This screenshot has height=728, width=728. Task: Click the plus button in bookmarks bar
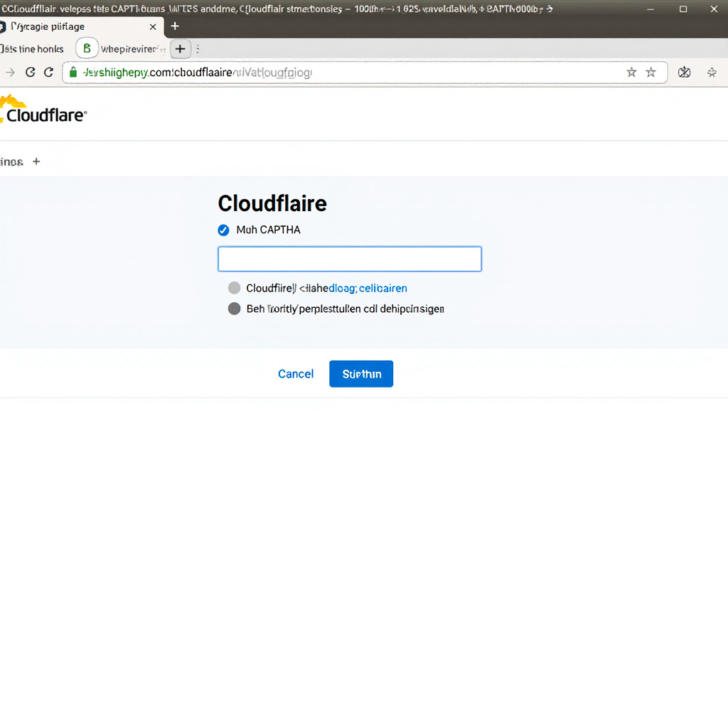[x=180, y=49]
